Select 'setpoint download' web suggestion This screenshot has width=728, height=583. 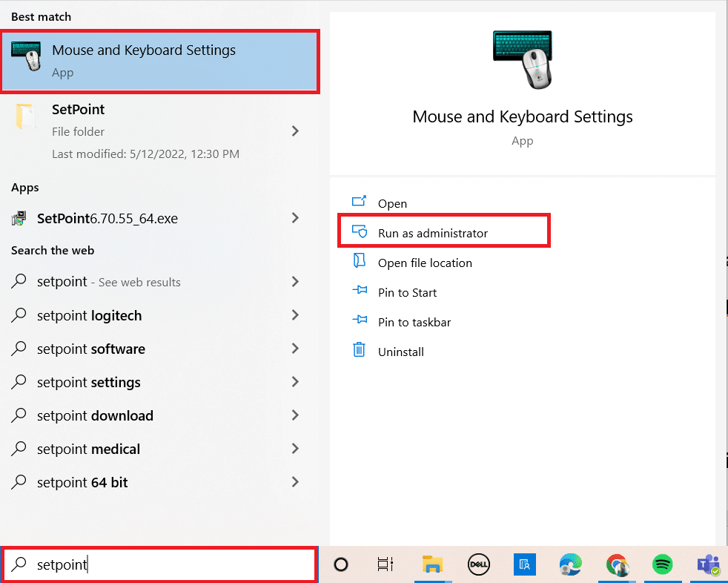159,416
